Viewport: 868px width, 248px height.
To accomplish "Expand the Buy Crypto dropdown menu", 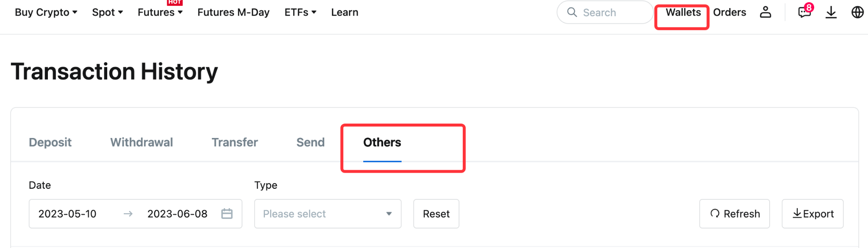I will click(x=46, y=12).
